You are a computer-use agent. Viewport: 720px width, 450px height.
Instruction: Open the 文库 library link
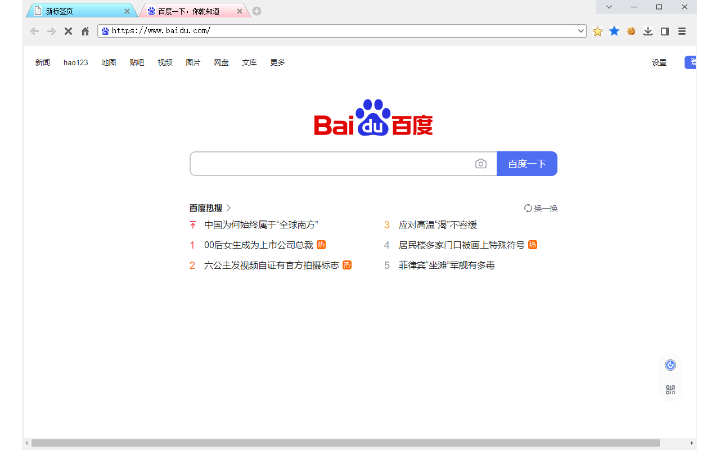[x=249, y=62]
